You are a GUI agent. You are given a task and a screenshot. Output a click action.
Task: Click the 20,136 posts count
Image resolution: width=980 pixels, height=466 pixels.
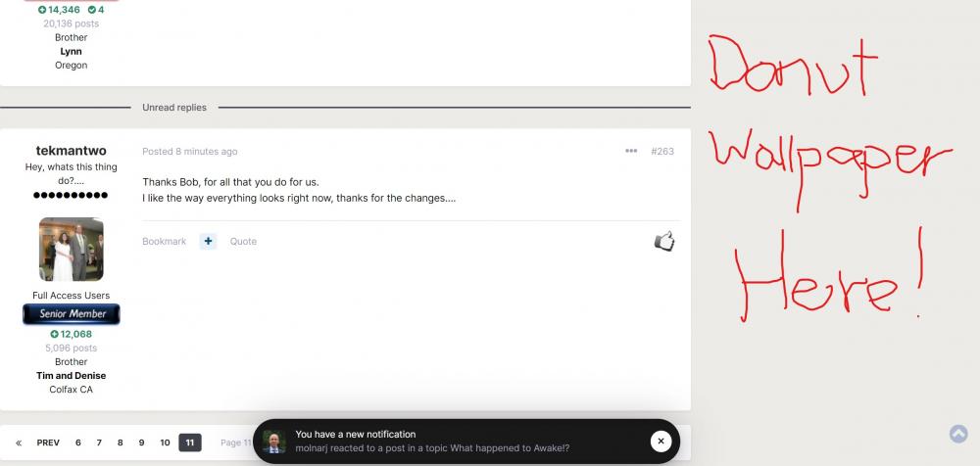click(x=72, y=23)
